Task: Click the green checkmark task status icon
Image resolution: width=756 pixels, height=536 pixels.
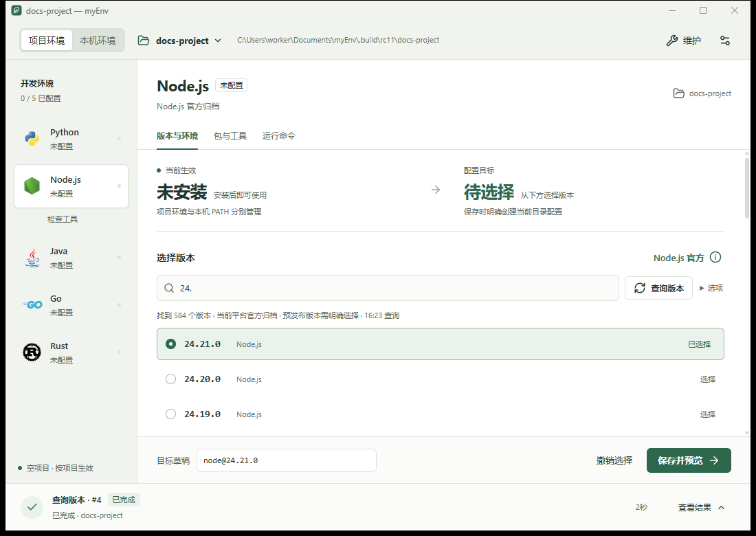Action: point(32,507)
